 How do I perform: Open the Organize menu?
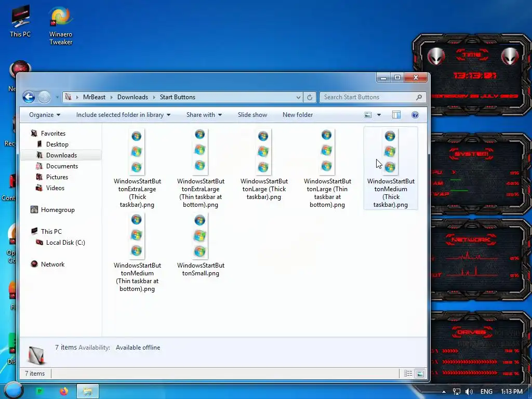(45, 115)
